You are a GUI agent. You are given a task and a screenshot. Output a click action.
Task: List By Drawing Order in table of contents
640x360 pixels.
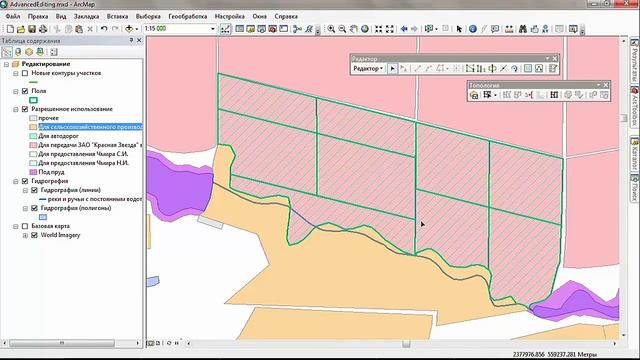point(7,52)
